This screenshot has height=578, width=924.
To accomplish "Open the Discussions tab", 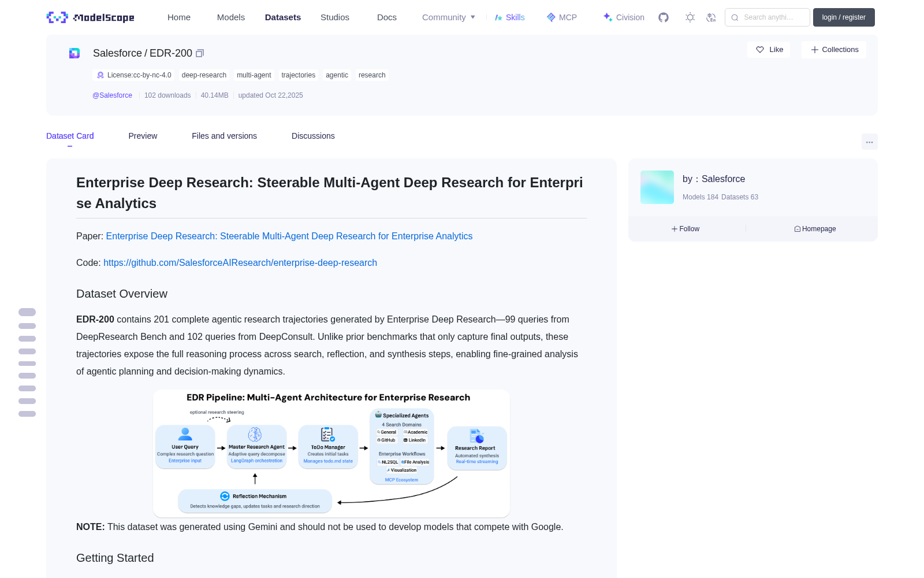I will point(313,136).
